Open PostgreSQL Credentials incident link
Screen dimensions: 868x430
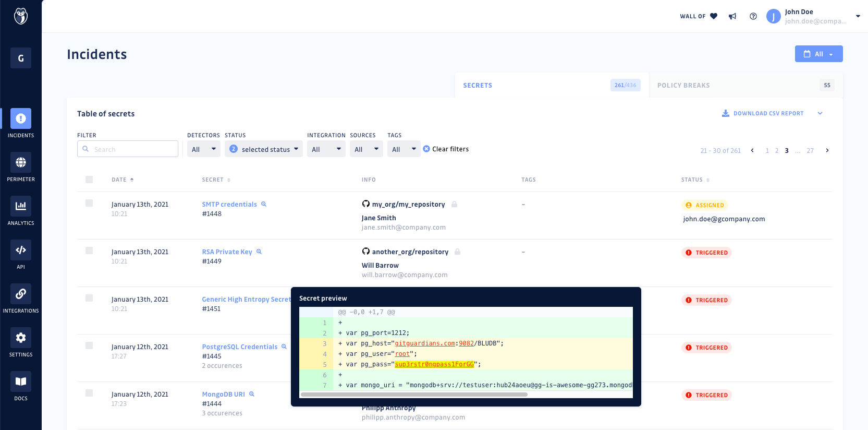[240, 347]
